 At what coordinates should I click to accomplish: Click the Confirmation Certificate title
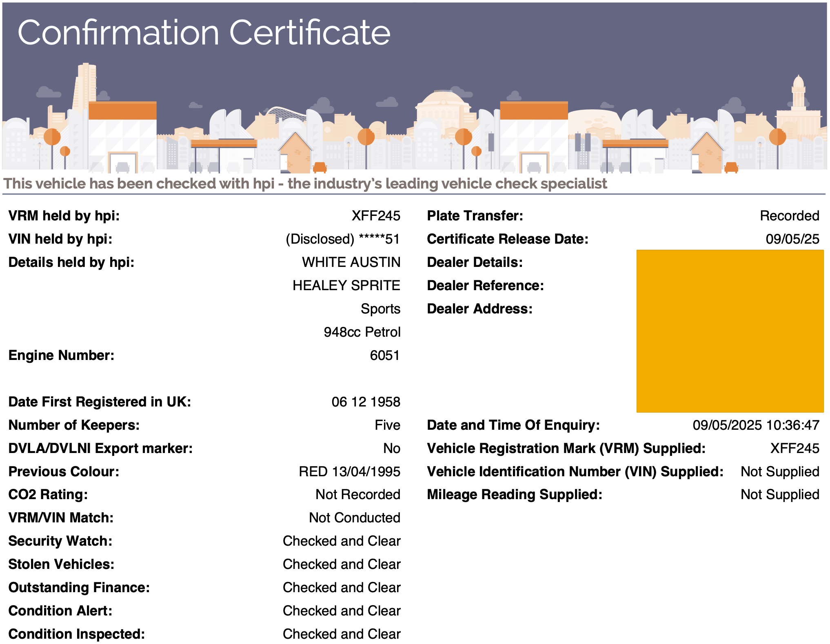pos(204,33)
